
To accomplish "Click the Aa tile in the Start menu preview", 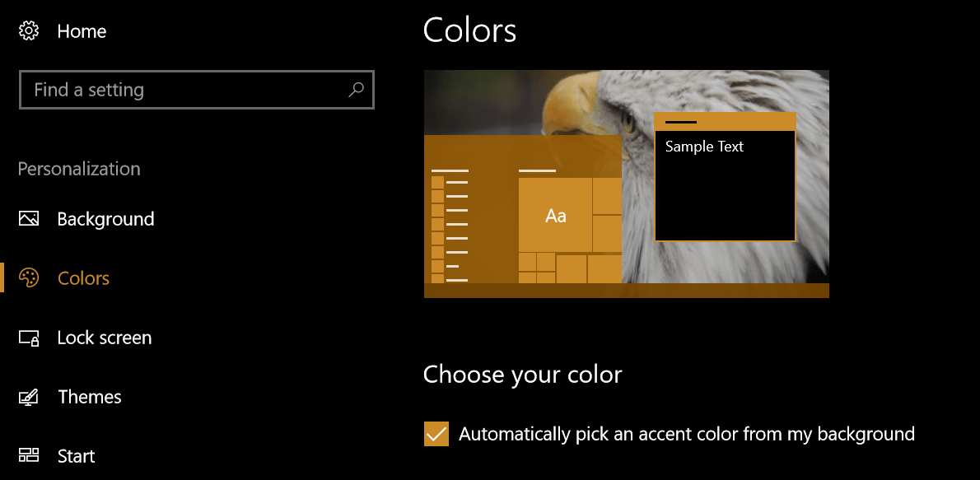I will (x=555, y=216).
